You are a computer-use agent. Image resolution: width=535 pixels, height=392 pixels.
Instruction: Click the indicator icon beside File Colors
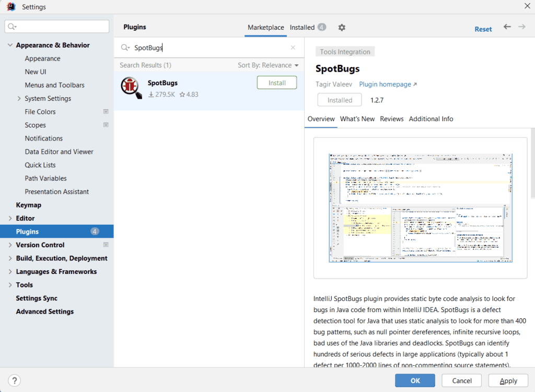[x=106, y=111]
